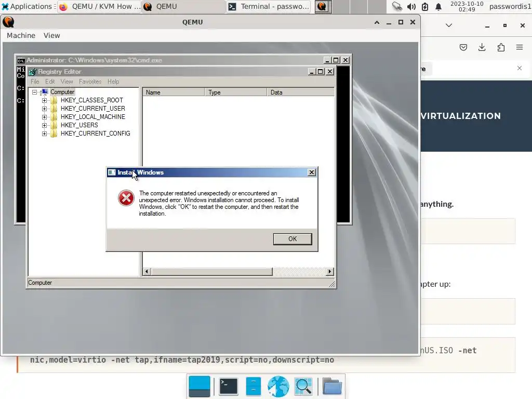Click OK in the Install Windows dialog
The image size is (532, 399).
(x=292, y=239)
